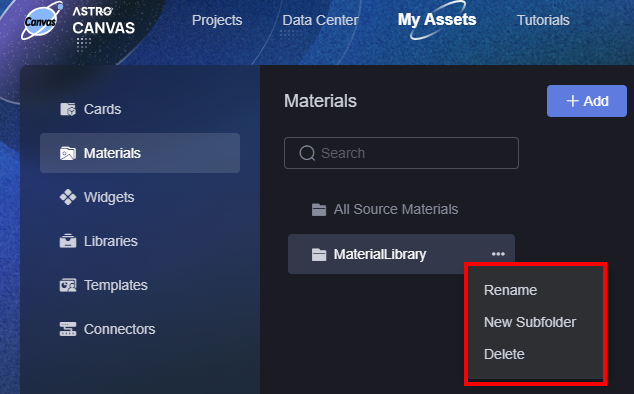The height and width of the screenshot is (394, 634).
Task: Click the + Add button
Action: tap(587, 101)
